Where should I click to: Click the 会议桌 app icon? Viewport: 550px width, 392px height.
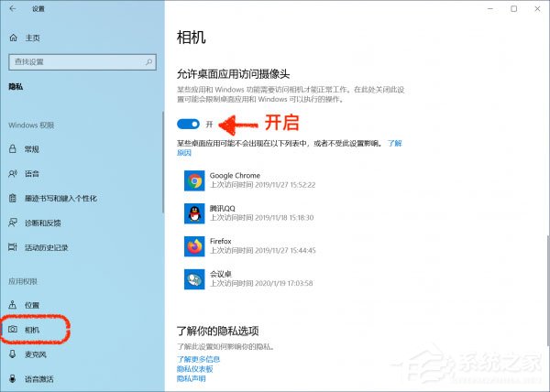click(x=194, y=279)
